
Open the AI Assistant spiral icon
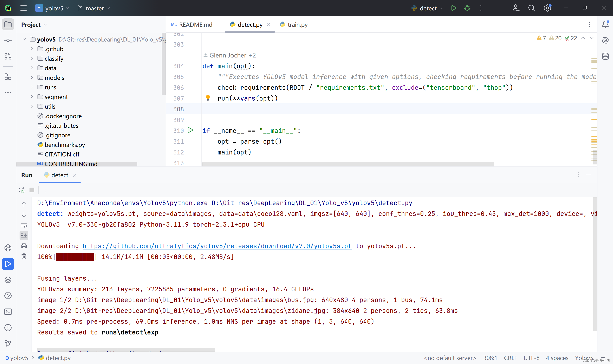pyautogui.click(x=605, y=40)
